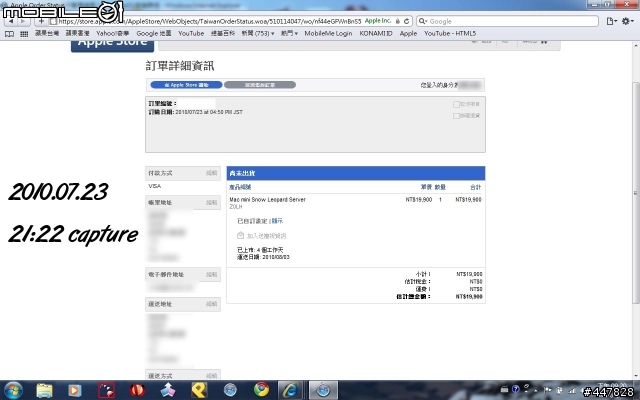This screenshot has height=400, width=640.
Task: Open the upload-arrow taskbar icon
Action: coord(168,390)
